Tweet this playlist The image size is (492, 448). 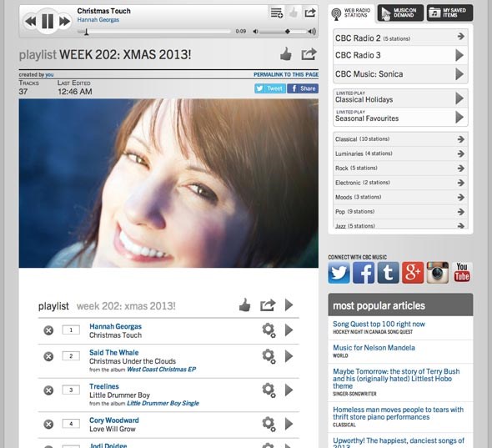click(270, 88)
